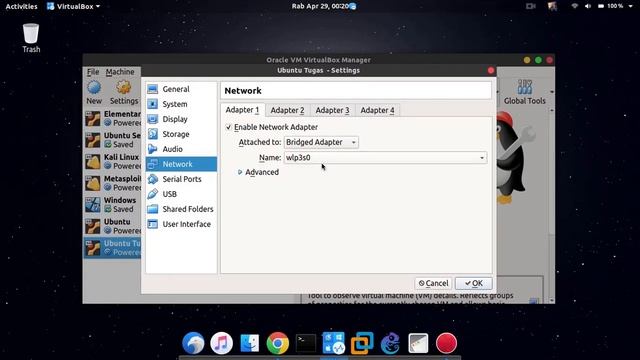Open the User Interface settings category
Screen dimensions: 640x360
[181, 224]
